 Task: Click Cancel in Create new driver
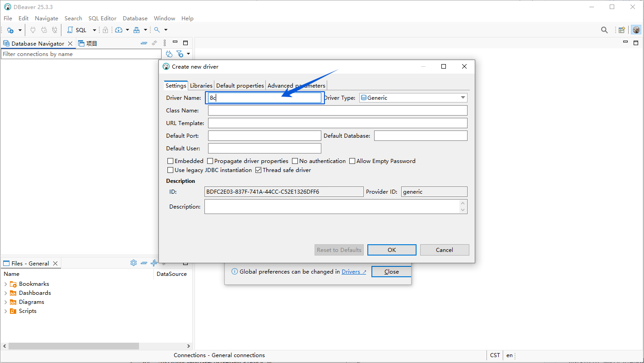click(445, 250)
